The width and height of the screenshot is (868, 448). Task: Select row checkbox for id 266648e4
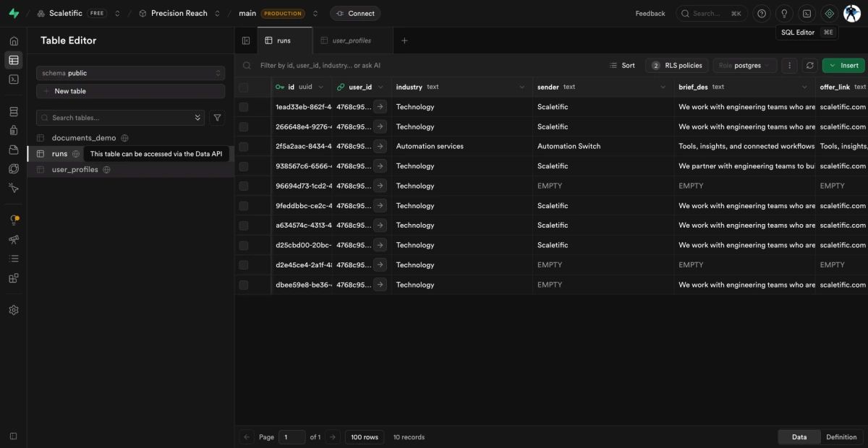pos(244,126)
